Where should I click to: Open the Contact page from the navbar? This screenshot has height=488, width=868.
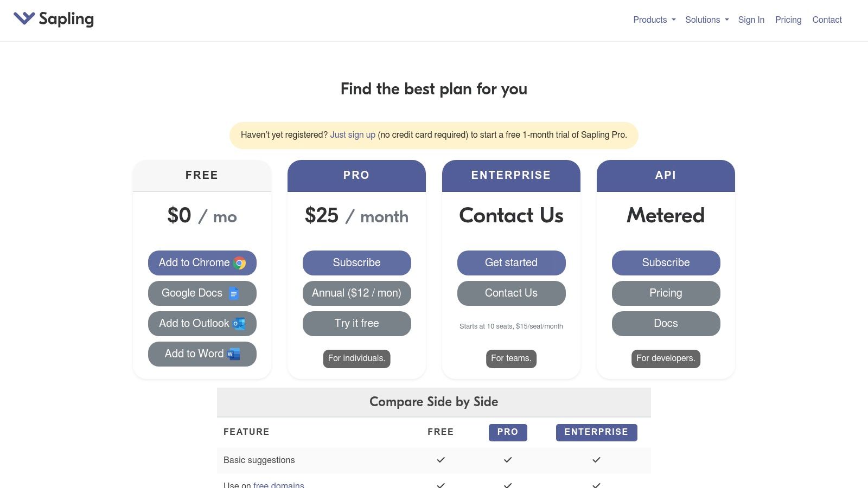(827, 20)
